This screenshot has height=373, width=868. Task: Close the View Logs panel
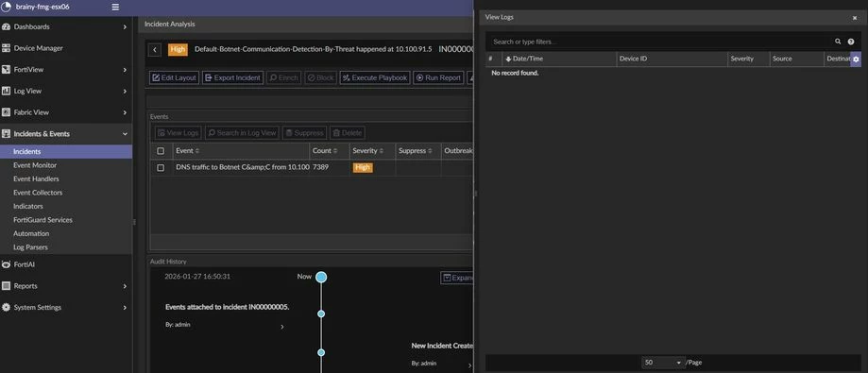855,18
